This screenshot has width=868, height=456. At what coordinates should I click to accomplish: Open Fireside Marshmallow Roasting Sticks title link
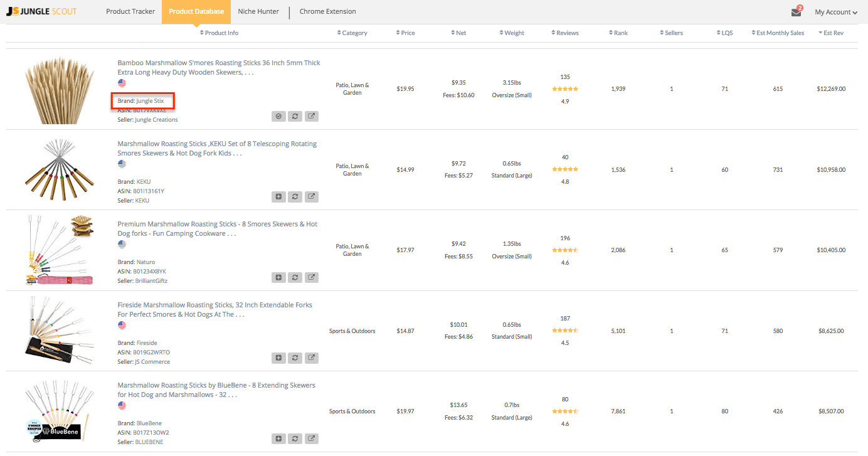pyautogui.click(x=214, y=310)
